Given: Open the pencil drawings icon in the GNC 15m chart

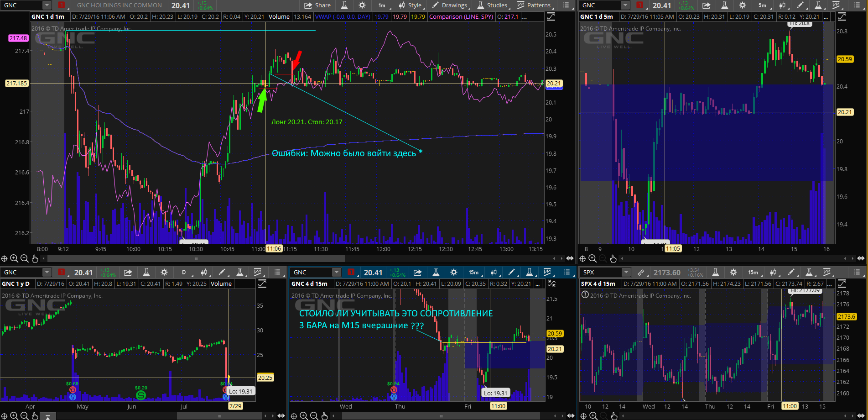Looking at the screenshot, I should (512, 272).
